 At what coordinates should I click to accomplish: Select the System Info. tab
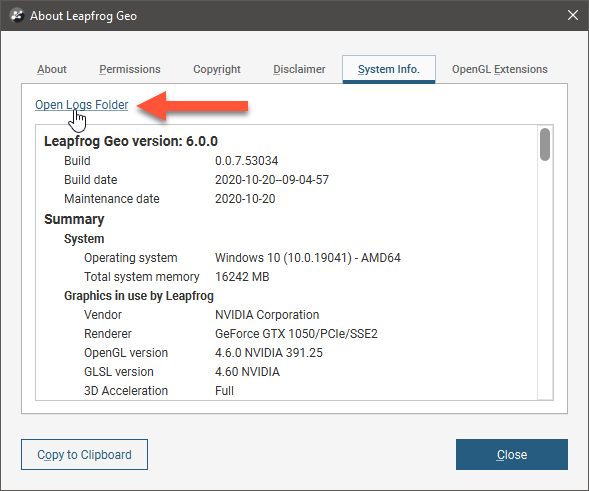(x=389, y=69)
